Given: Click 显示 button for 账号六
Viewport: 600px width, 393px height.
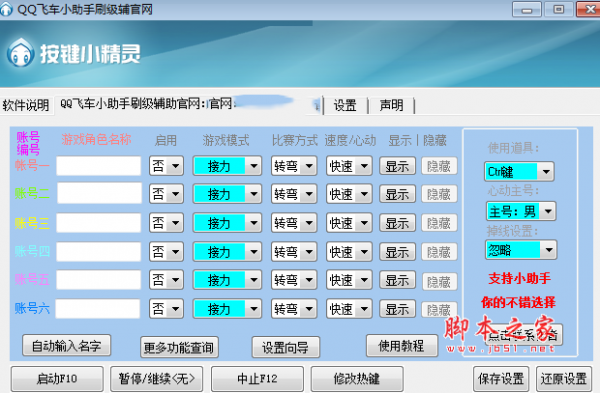Looking at the screenshot, I should (x=397, y=309).
